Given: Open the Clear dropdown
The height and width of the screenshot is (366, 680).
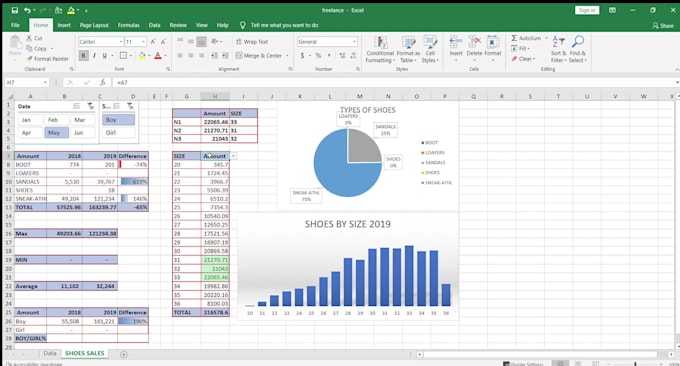Looking at the screenshot, I should pyautogui.click(x=523, y=59).
